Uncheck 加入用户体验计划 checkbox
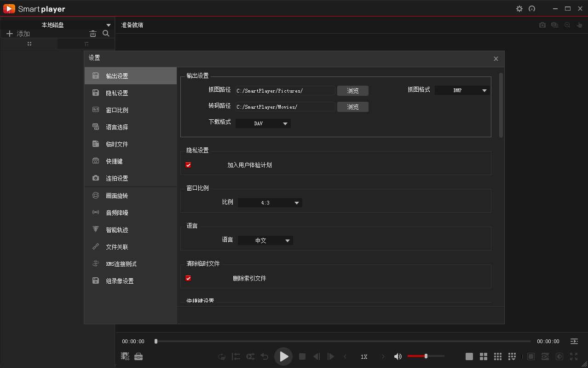This screenshot has width=588, height=368. (x=188, y=165)
